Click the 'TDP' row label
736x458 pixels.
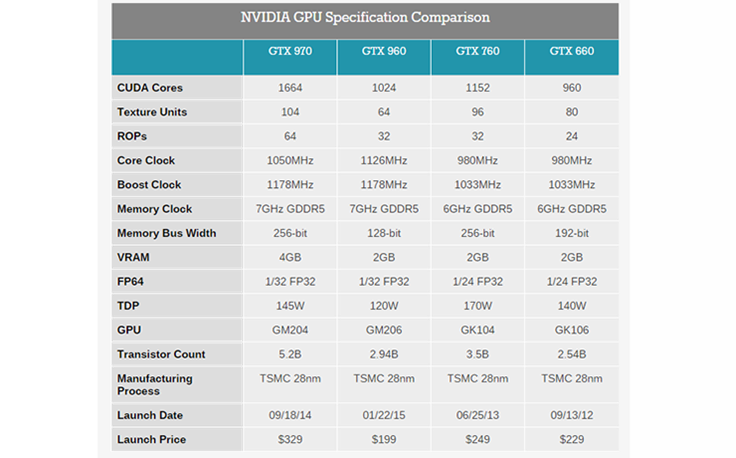[x=128, y=306]
